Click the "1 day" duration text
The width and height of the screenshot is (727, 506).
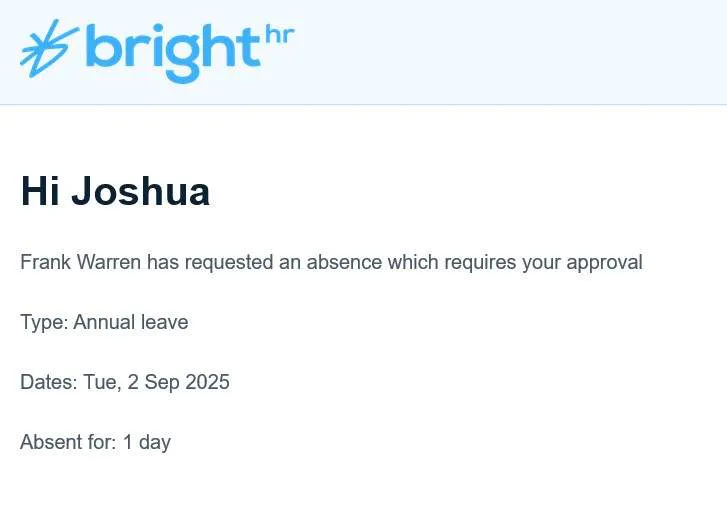tap(147, 442)
